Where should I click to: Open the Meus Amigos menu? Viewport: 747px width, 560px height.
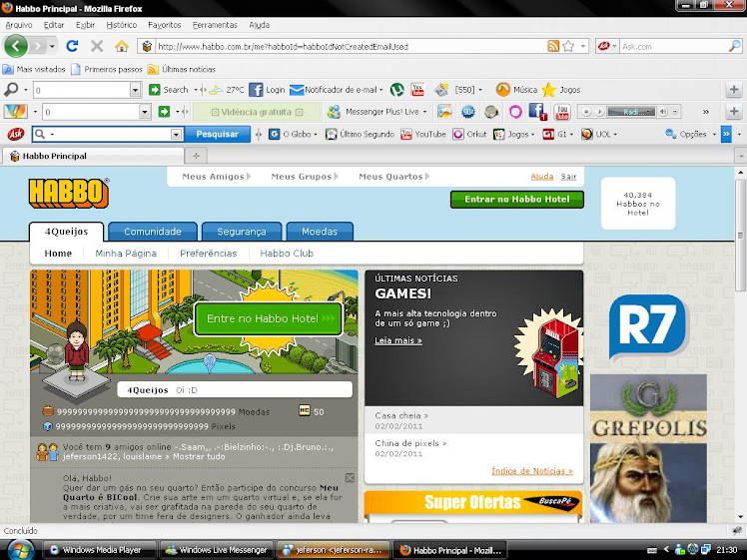[x=217, y=177]
